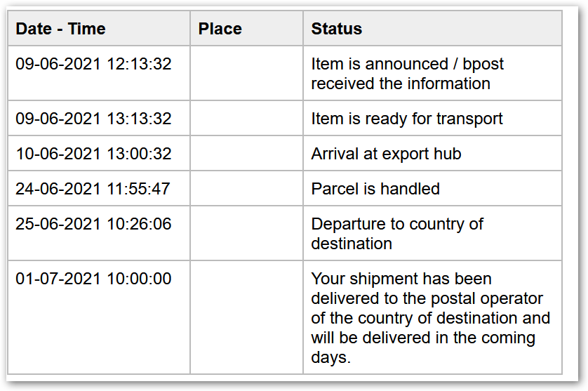Click the "Place" column header
588x391 pixels.
[x=220, y=29]
